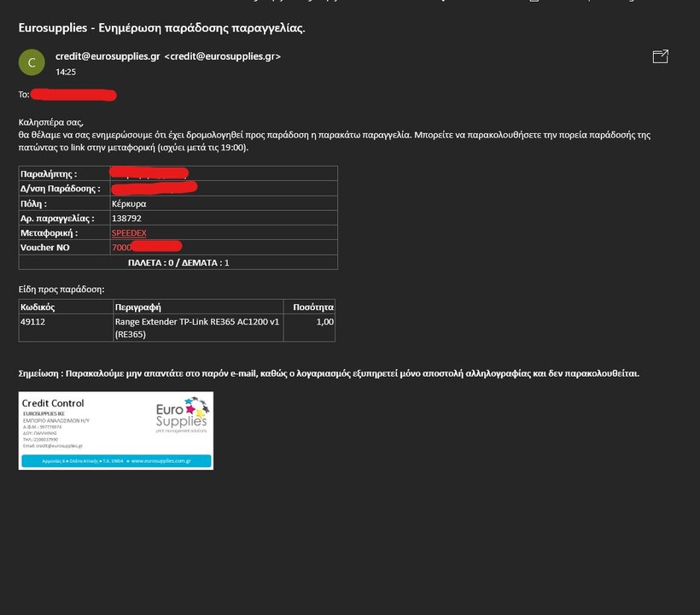
Task: Click the Email line in signature card
Action: pyautogui.click(x=53, y=446)
